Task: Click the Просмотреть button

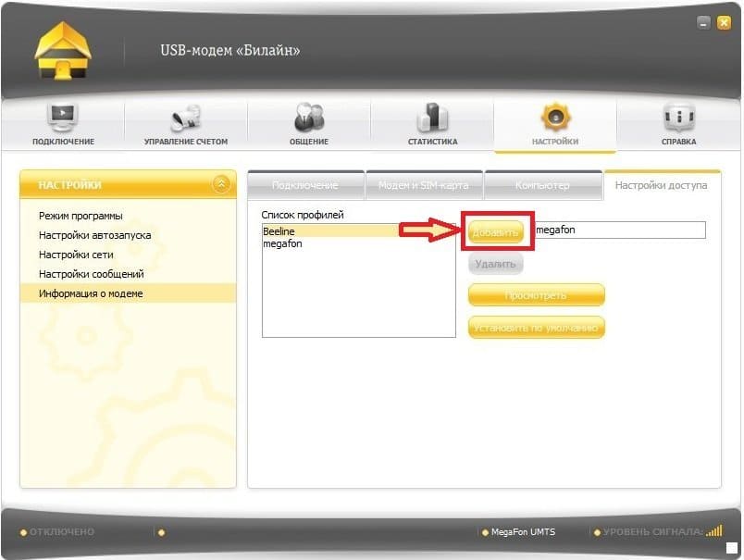Action: [536, 295]
